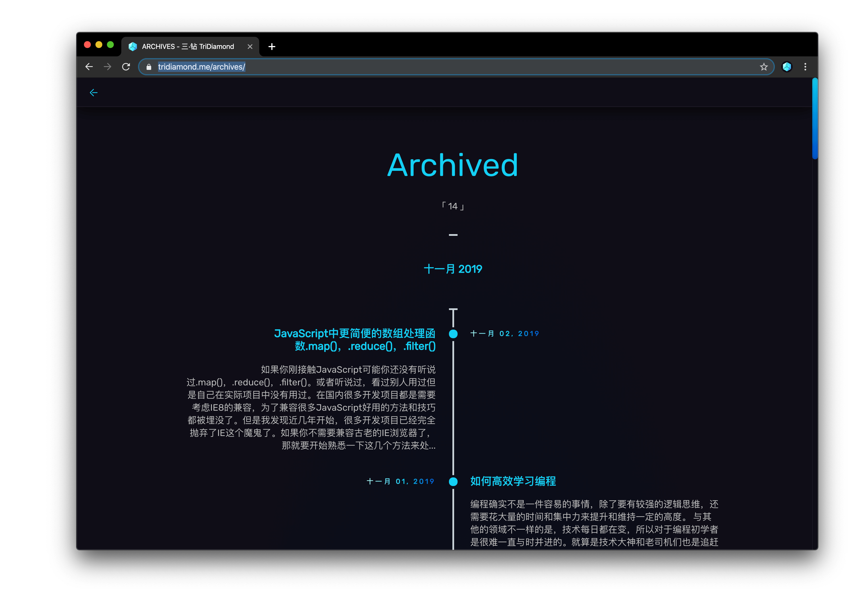This screenshot has height=589, width=868.
Task: Click the timeline dot for 十一月 02
Action: (x=453, y=334)
